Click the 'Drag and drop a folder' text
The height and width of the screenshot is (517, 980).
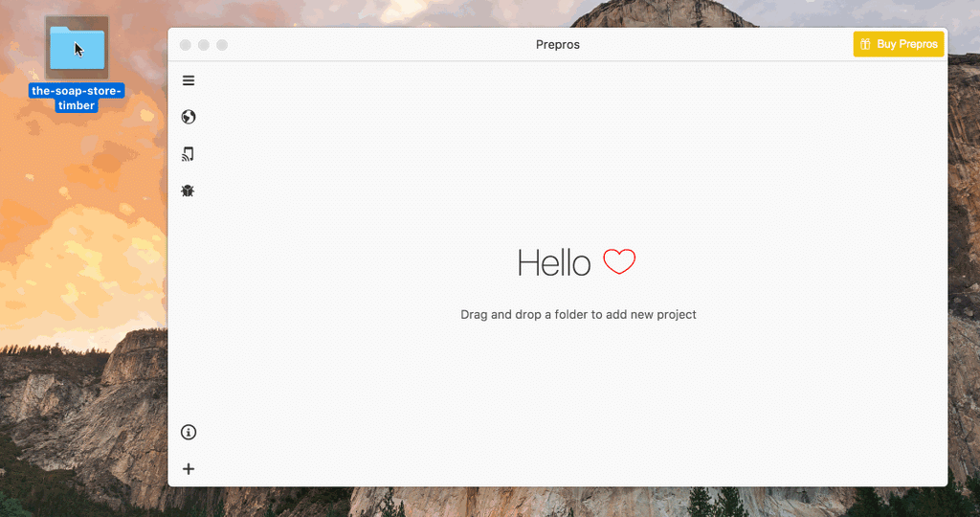pos(578,314)
